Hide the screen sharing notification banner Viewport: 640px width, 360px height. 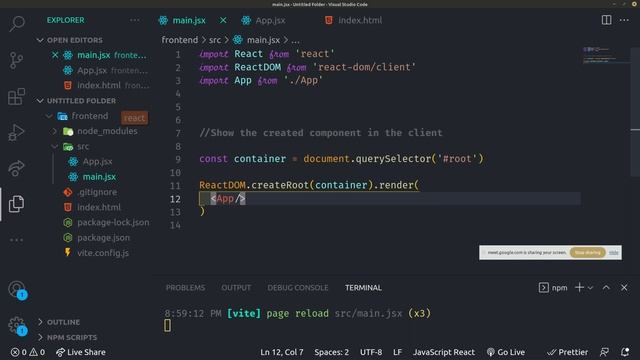tap(613, 253)
